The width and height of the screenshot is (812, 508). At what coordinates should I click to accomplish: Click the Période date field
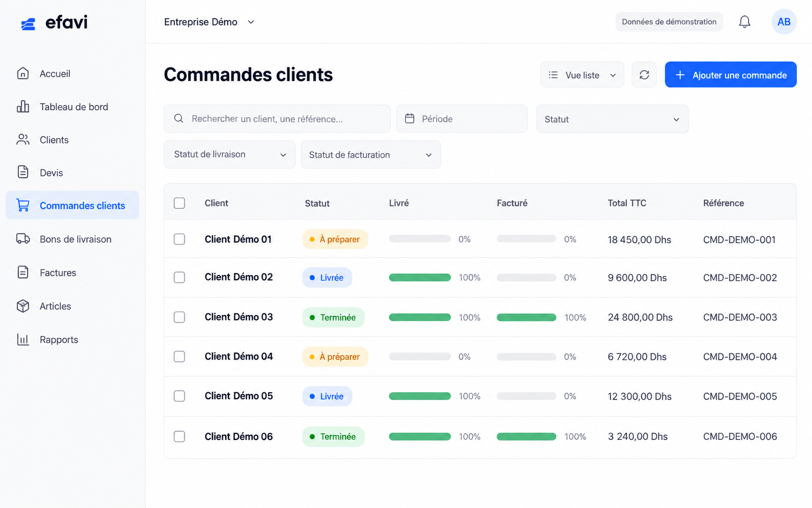point(462,119)
